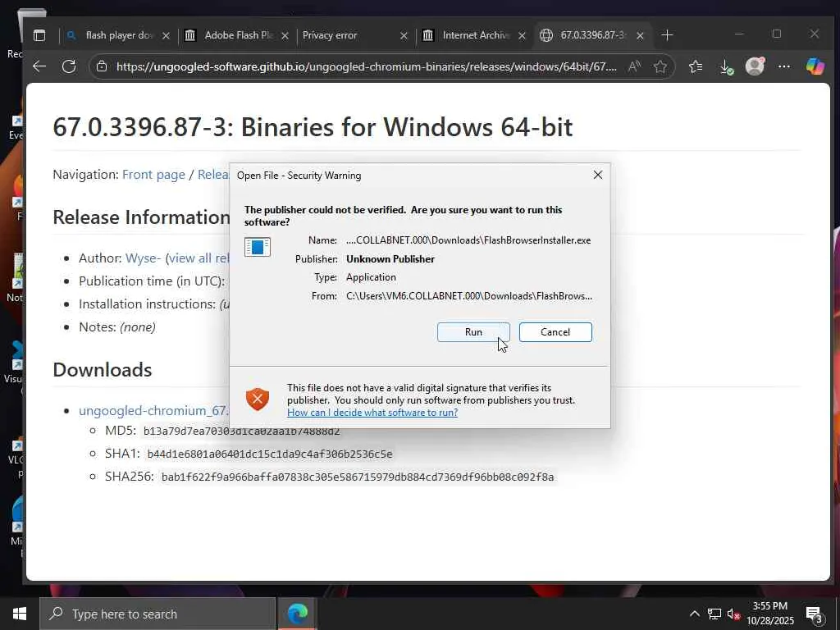Open the Copilot icon in Edge

pyautogui.click(x=815, y=66)
